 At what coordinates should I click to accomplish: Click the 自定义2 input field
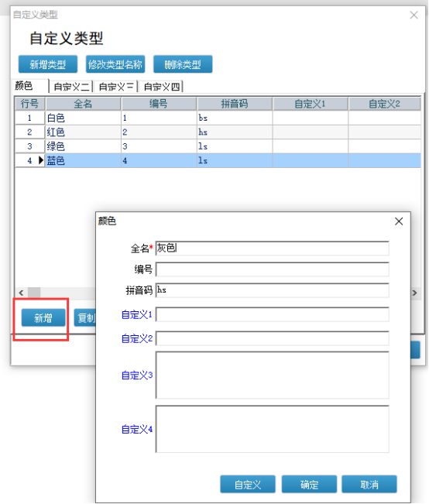pos(272,338)
